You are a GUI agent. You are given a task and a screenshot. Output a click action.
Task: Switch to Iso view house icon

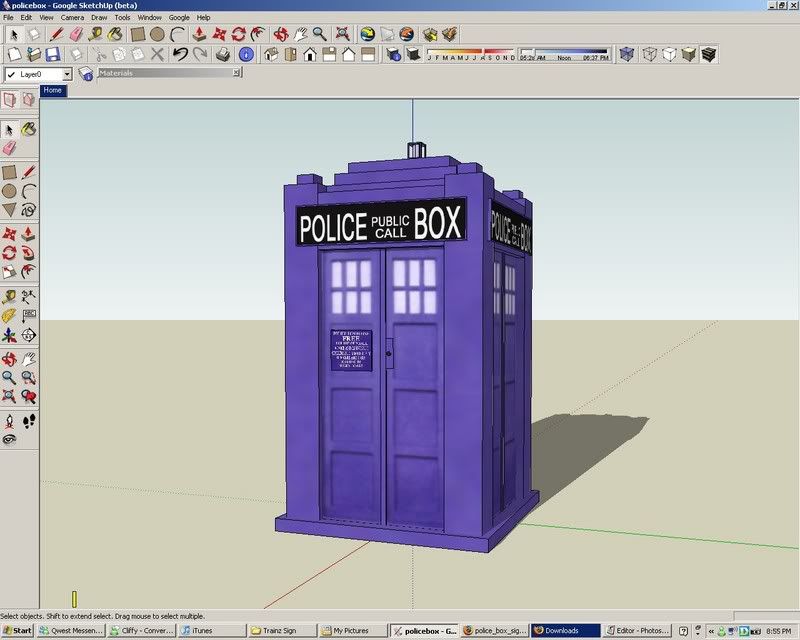(x=271, y=54)
